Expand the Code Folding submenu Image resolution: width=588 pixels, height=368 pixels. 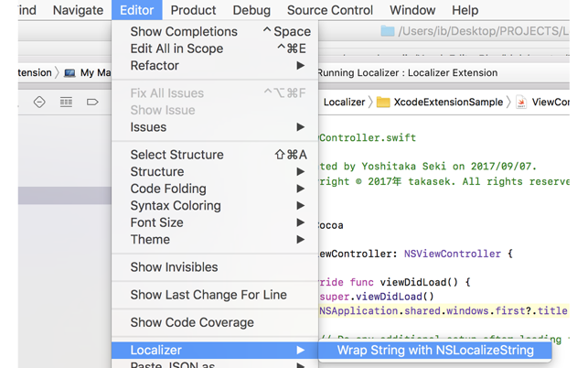[x=215, y=189]
